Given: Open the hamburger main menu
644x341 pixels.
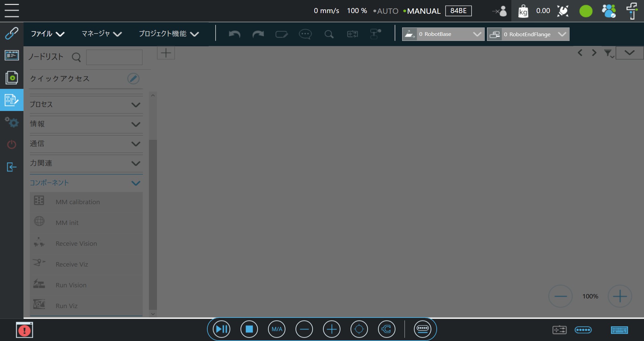Looking at the screenshot, I should 12,10.
